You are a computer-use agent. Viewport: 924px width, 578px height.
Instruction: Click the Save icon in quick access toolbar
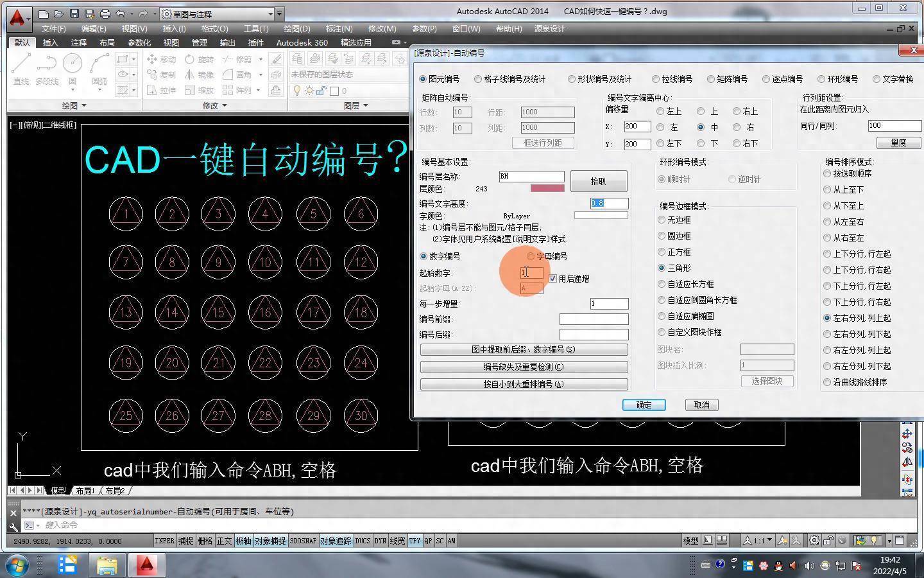(74, 13)
